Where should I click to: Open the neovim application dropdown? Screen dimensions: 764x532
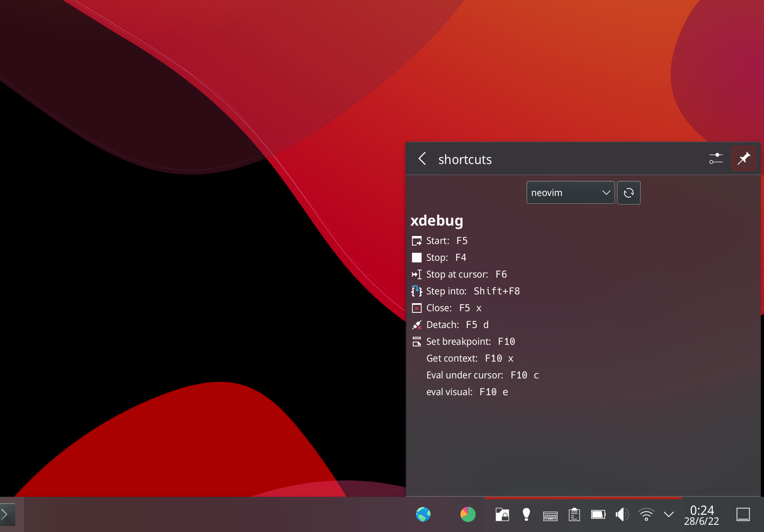tap(570, 193)
